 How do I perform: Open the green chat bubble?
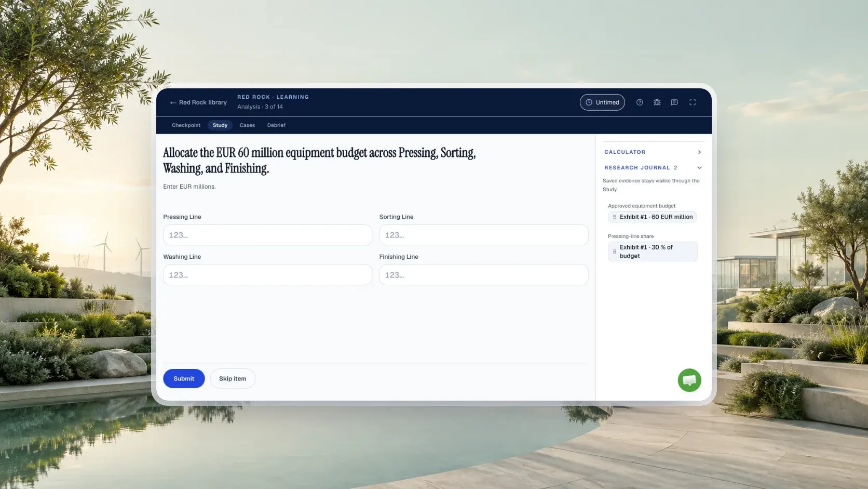(689, 380)
